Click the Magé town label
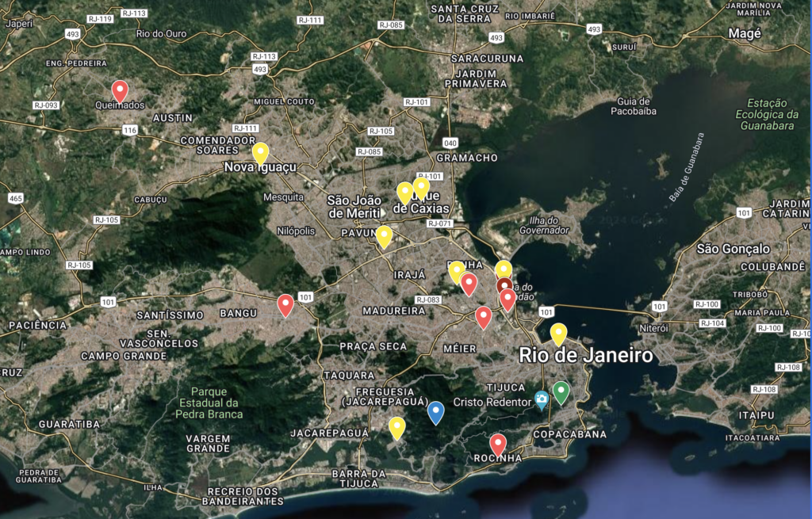This screenshot has width=812, height=519. [745, 33]
